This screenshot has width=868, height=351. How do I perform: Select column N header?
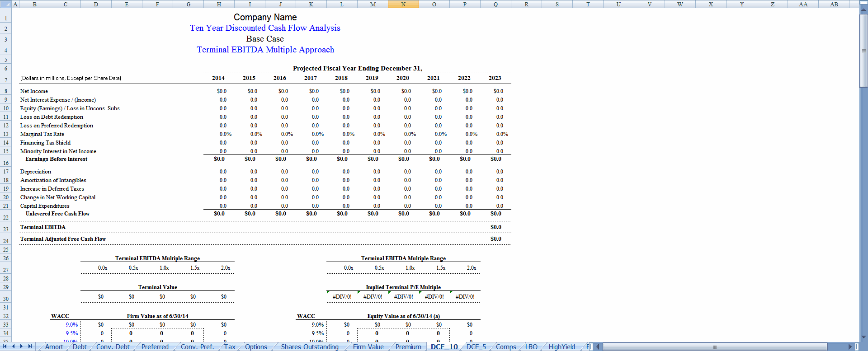403,4
